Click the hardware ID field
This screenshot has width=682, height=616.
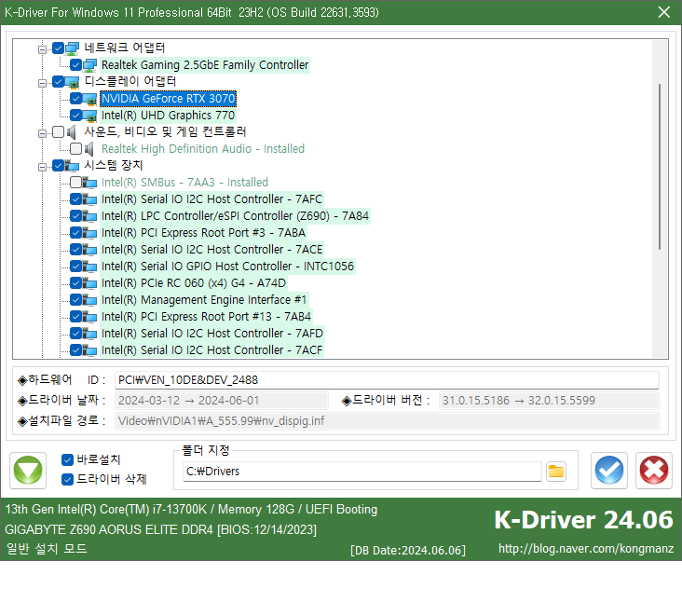coord(387,380)
